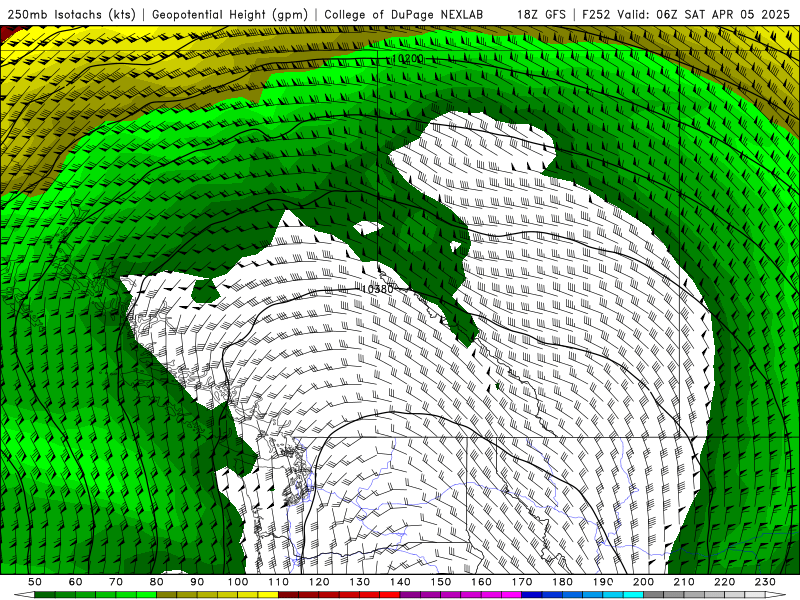Pick the cyan swatch just before 200
Viewport: 800px width, 600px height.
pyautogui.click(x=633, y=595)
